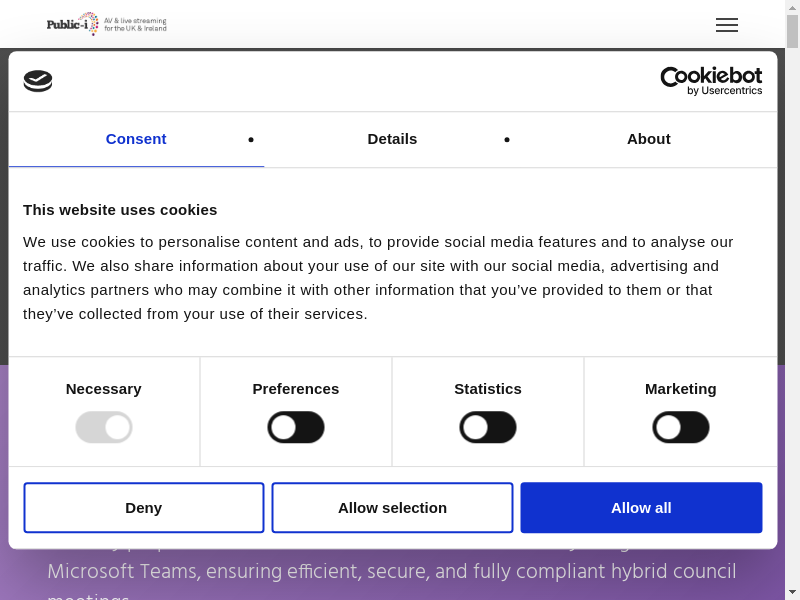800x600 pixels.
Task: Open the Details tab
Action: (392, 139)
